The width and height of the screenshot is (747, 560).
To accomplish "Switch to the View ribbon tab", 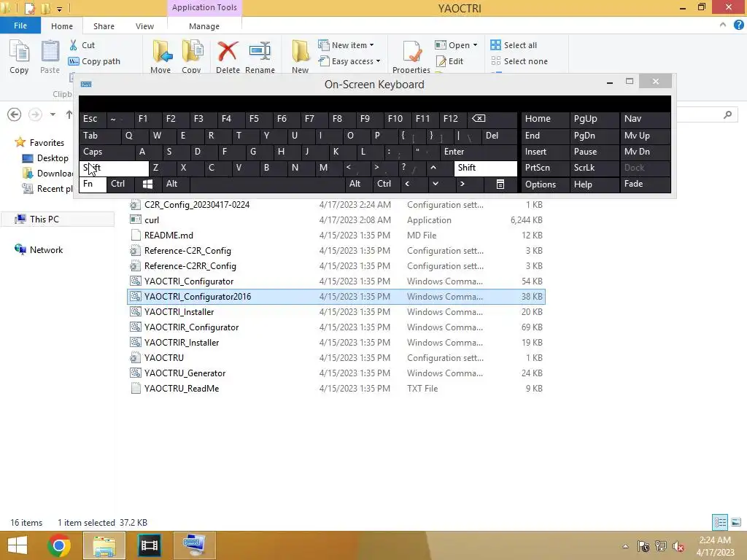I will point(145,26).
